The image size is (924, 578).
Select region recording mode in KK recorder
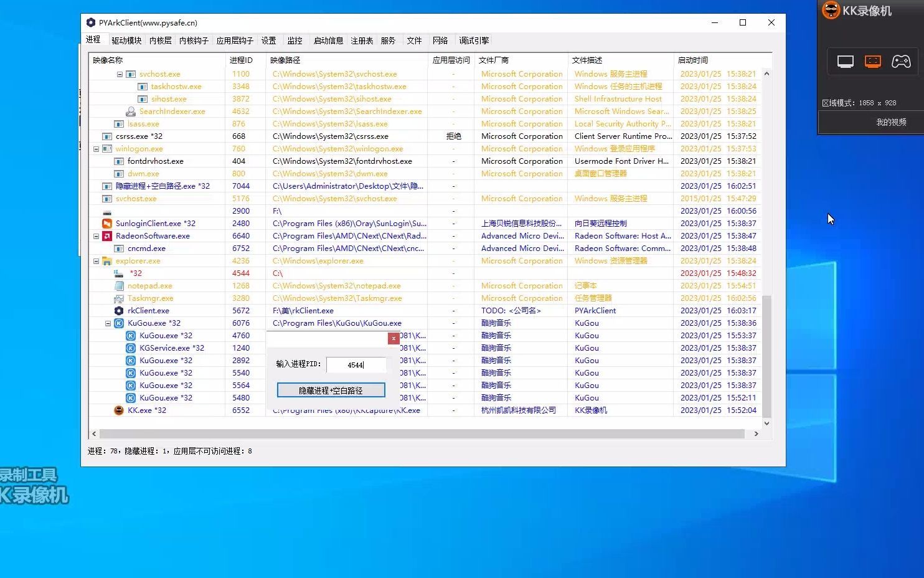click(873, 61)
